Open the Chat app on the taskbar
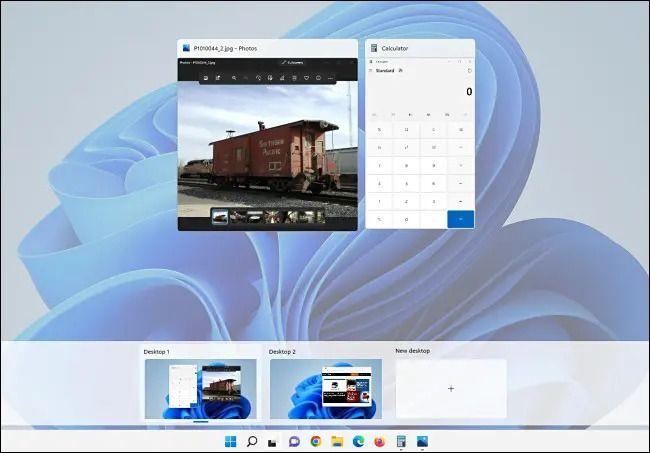The height and width of the screenshot is (453, 650). click(x=294, y=442)
